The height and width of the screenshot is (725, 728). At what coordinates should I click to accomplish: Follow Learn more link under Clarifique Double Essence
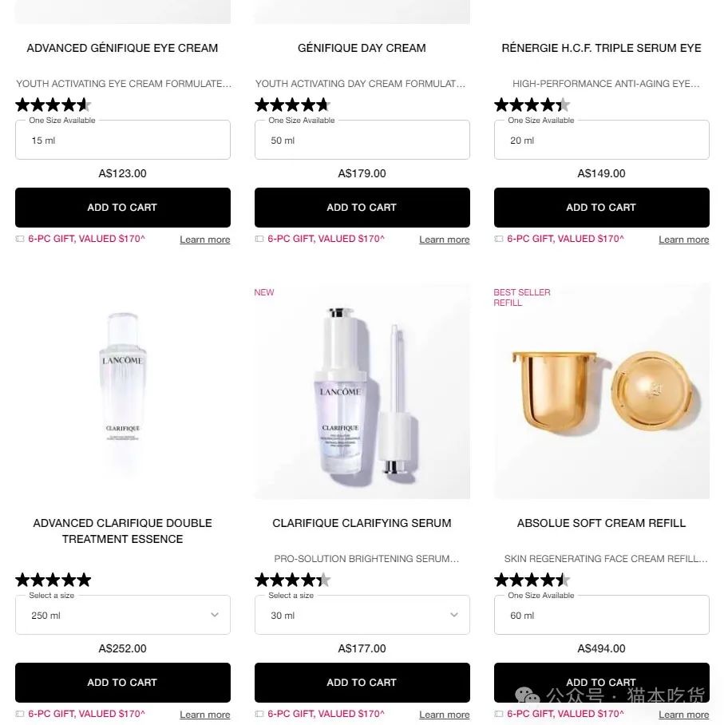coord(204,715)
